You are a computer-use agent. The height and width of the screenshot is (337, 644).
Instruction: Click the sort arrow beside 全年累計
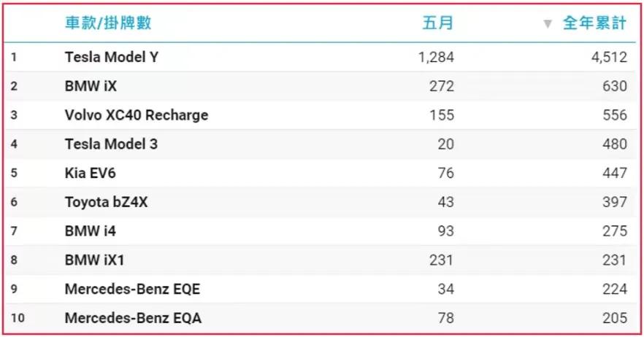pyautogui.click(x=548, y=24)
